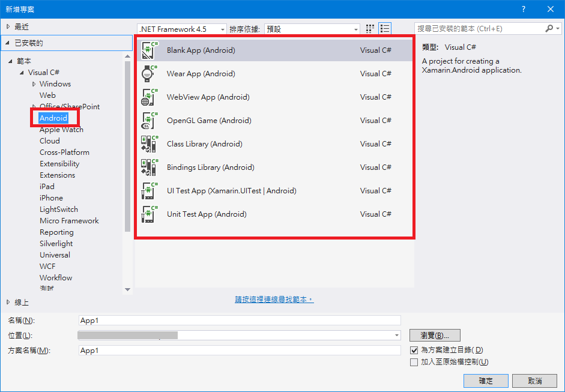This screenshot has height=392, width=565.
Task: Select WCF category
Action: (47, 267)
